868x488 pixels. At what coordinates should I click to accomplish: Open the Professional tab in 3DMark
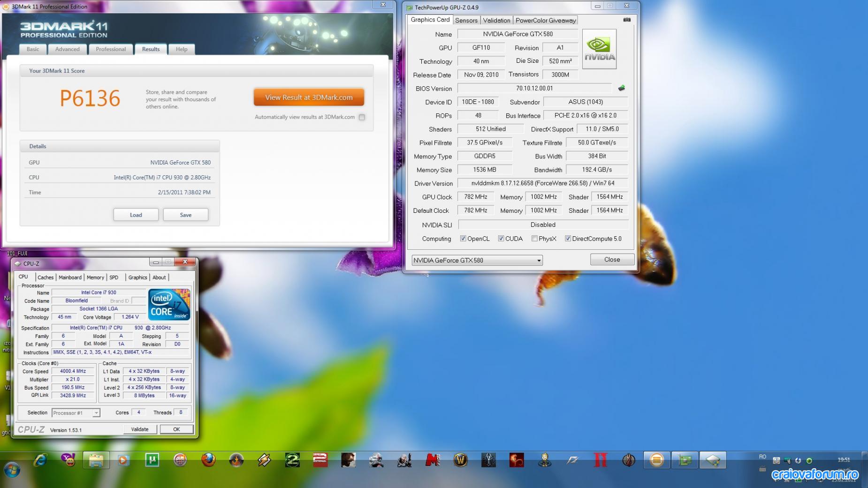pyautogui.click(x=111, y=49)
